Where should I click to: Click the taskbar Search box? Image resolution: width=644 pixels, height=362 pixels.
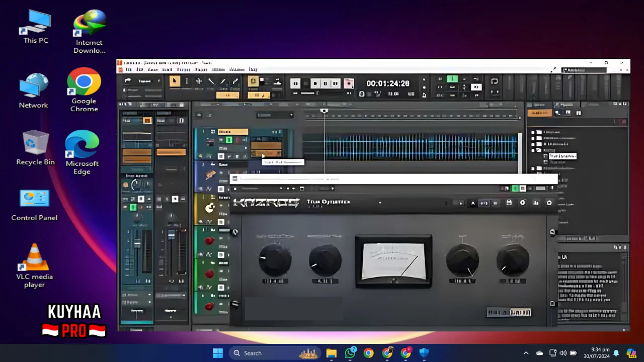click(276, 353)
